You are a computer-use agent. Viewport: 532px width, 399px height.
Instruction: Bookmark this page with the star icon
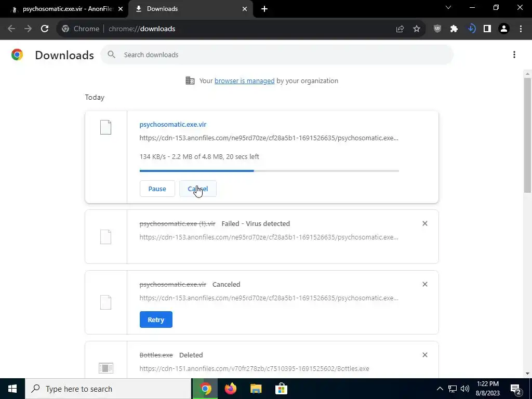(x=417, y=29)
